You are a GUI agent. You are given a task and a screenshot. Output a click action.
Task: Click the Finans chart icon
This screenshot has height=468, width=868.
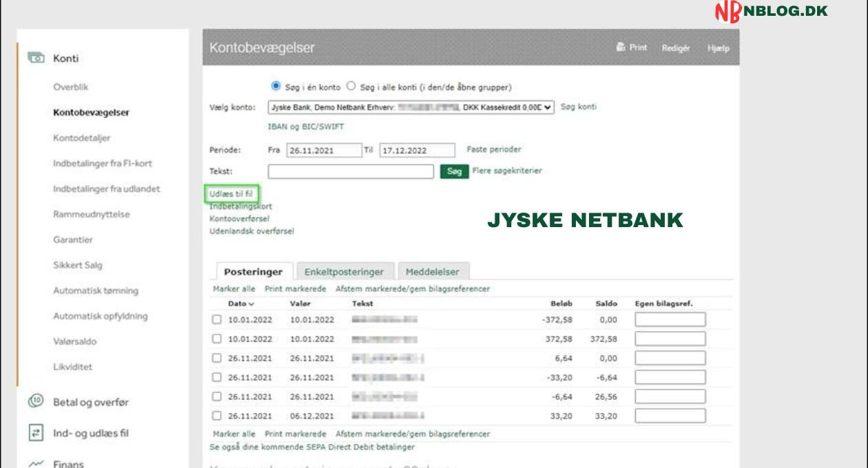(x=36, y=464)
